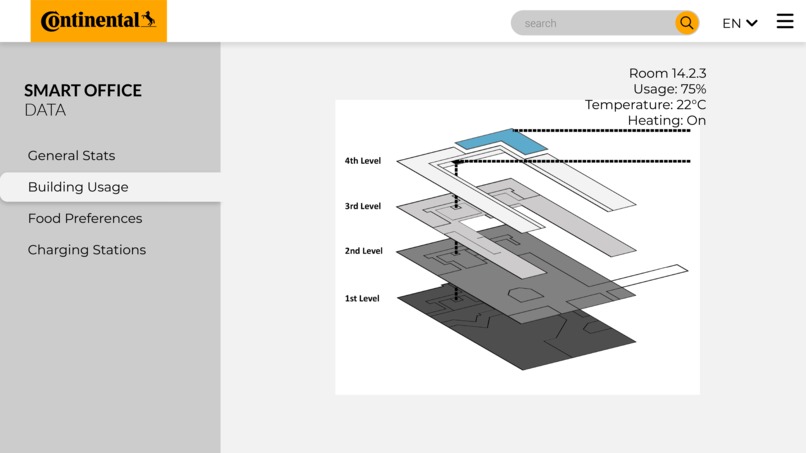This screenshot has width=806, height=453.
Task: Click the Room 14.2.3 text
Action: 667,73
